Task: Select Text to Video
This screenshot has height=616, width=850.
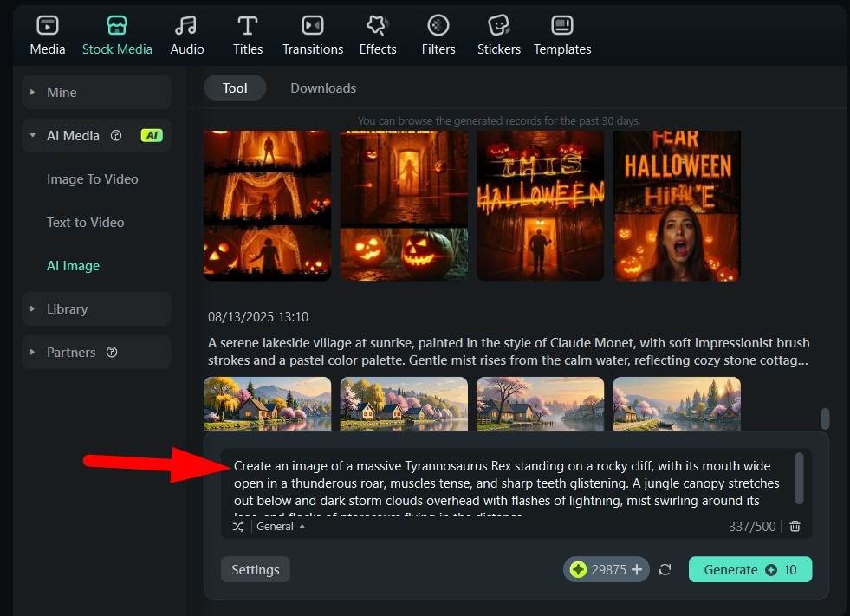Action: click(85, 223)
